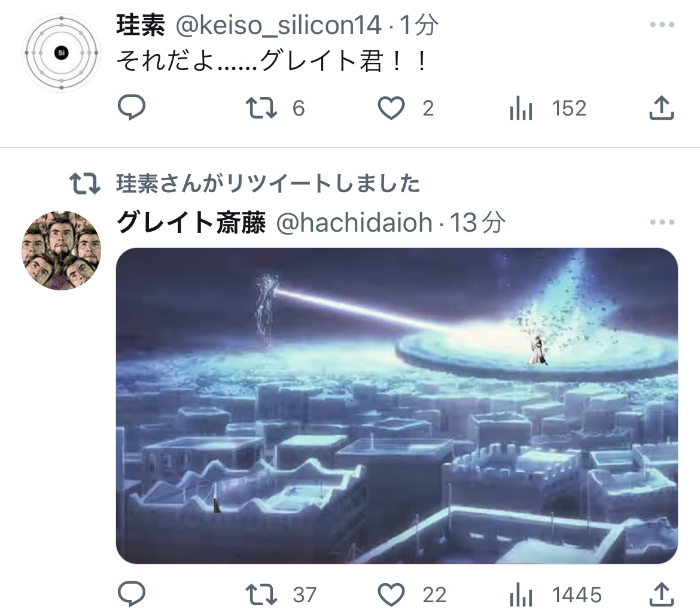Open more options for グレイト斎藤's tweet

pyautogui.click(x=662, y=222)
